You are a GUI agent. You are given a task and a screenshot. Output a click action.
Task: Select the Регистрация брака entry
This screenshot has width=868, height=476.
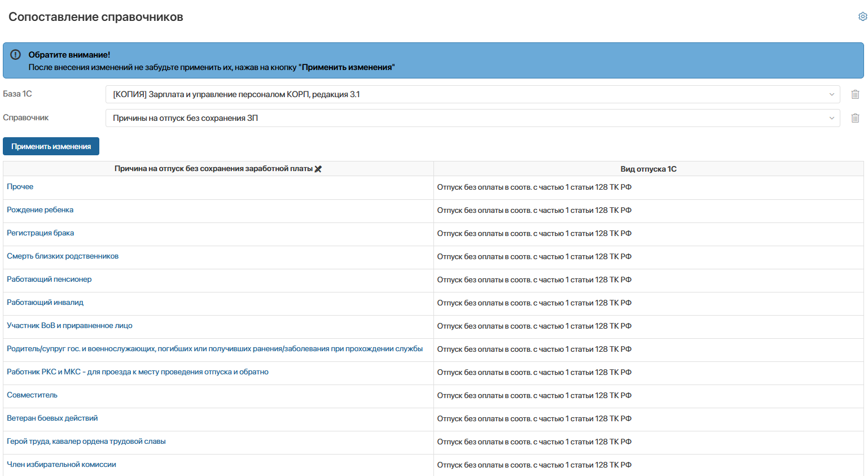coord(41,233)
